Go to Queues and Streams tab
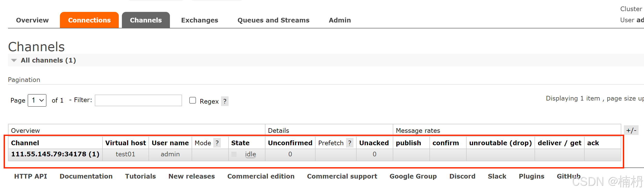Image resolution: width=644 pixels, height=192 pixels. 273,20
